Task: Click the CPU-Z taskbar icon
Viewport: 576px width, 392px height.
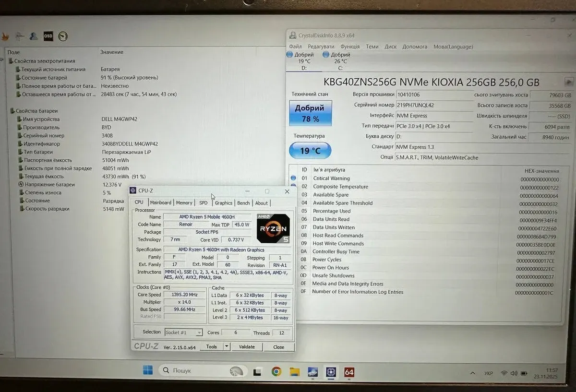Action: pyautogui.click(x=331, y=372)
